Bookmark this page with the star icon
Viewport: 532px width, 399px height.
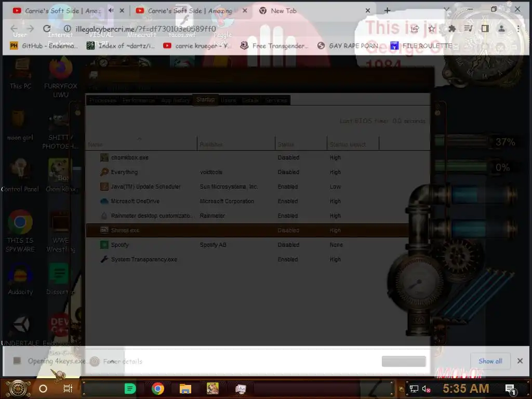pos(432,29)
